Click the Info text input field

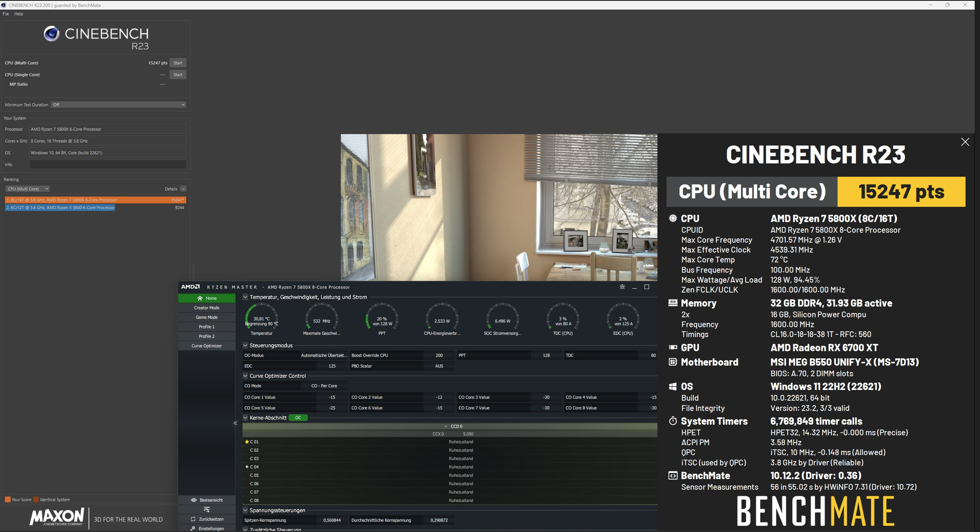108,164
